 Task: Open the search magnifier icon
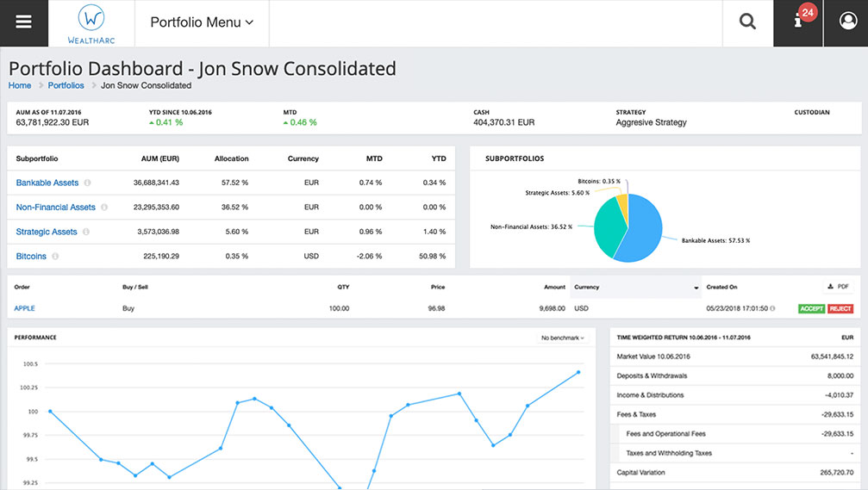click(747, 22)
